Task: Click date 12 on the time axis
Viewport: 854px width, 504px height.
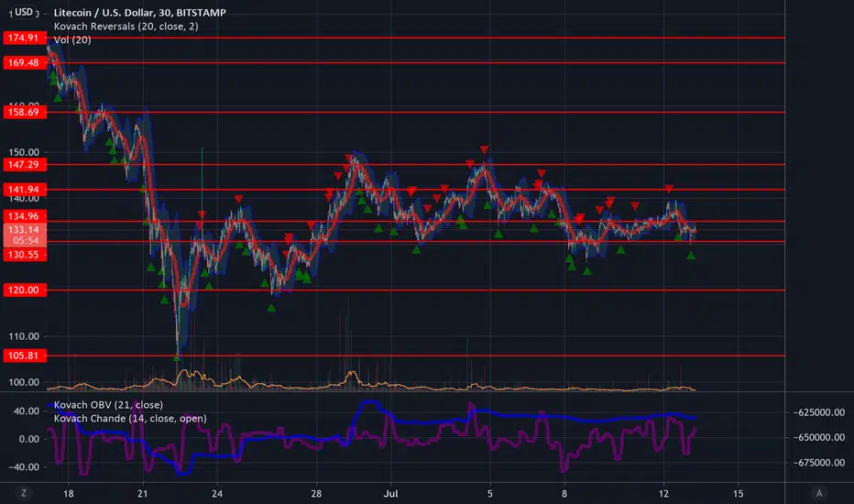Action: coord(663,494)
